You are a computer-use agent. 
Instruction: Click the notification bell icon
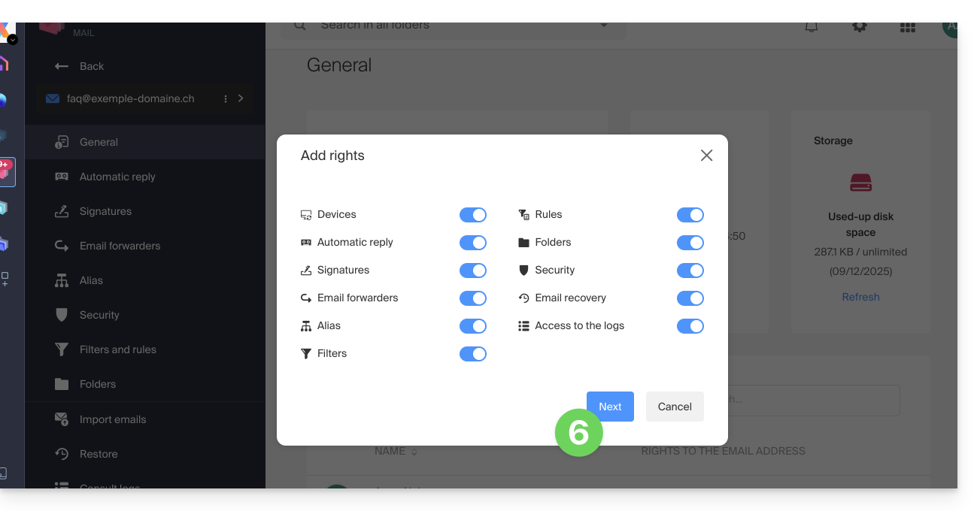pos(812,27)
